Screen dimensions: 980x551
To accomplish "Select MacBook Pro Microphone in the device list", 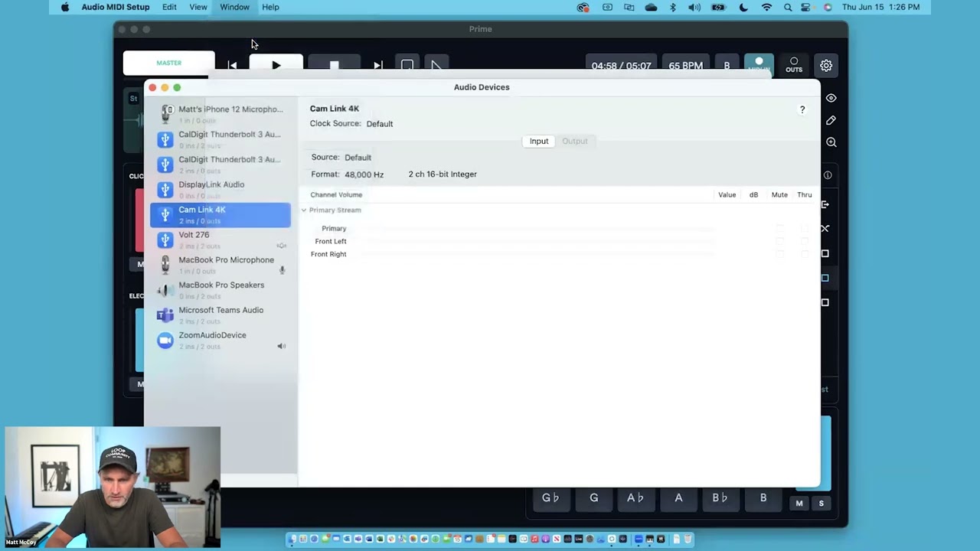I will coord(220,266).
